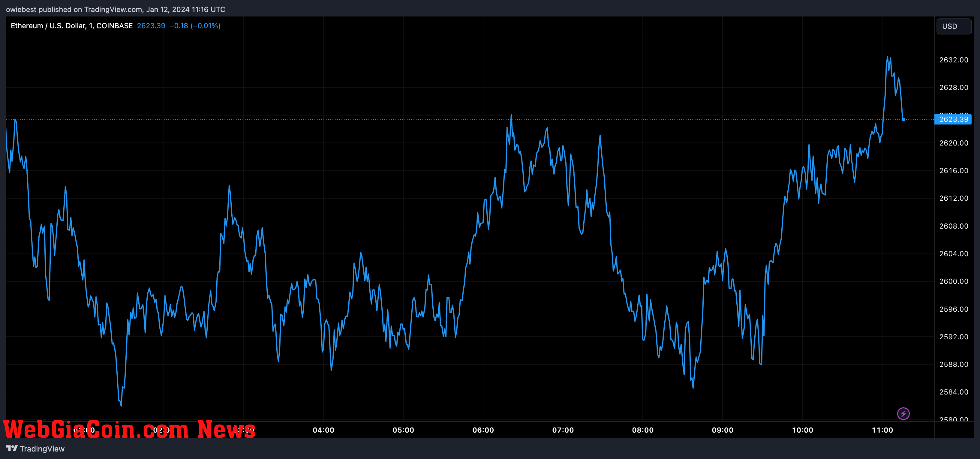Click the 10:00 time axis label
980x459 pixels.
pos(803,430)
